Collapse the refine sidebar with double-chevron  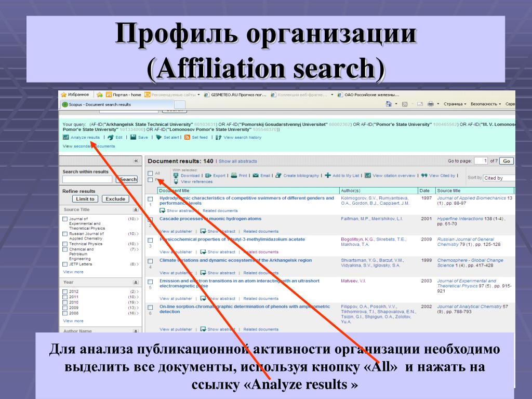136,161
